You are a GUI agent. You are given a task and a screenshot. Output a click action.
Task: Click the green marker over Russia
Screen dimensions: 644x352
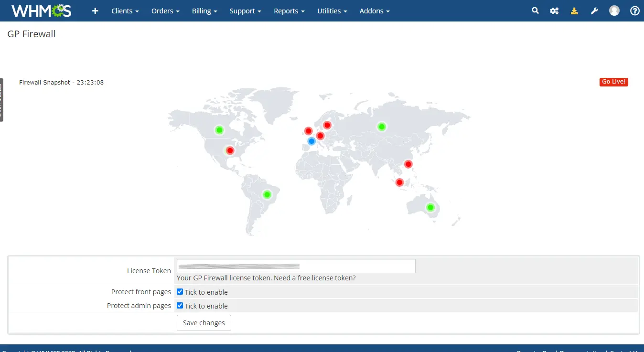coord(382,127)
